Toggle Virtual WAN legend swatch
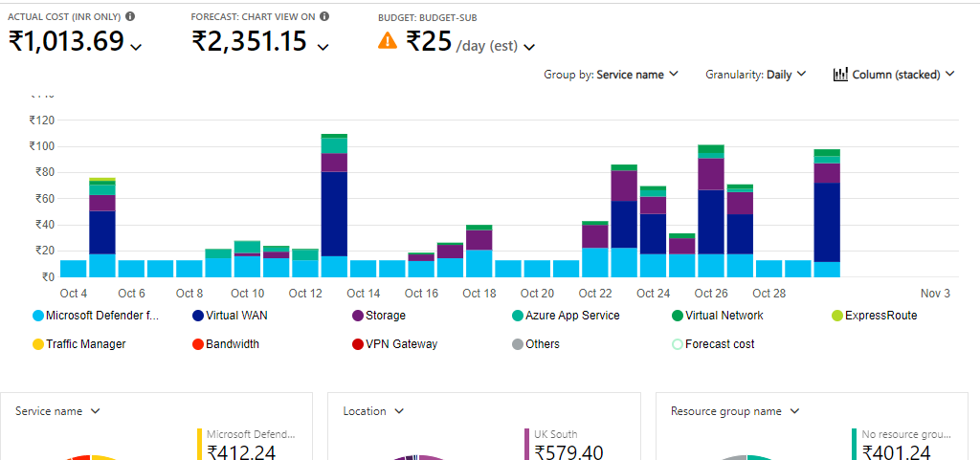 click(198, 316)
